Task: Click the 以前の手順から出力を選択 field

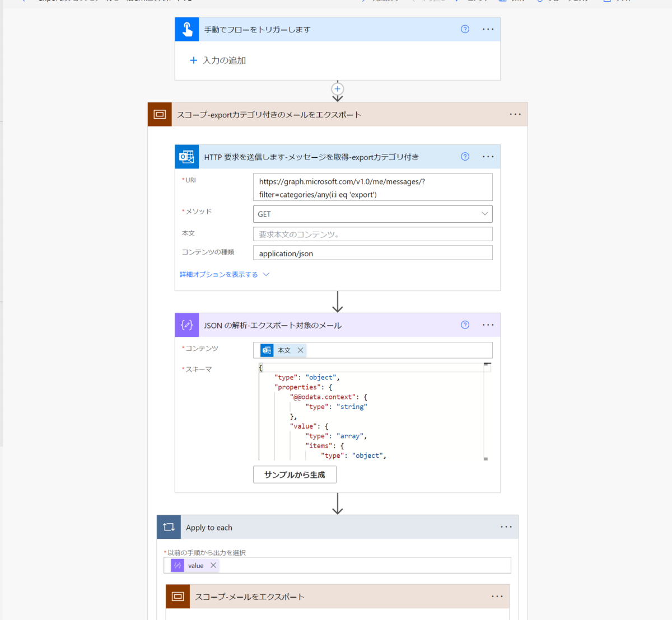Action: pyautogui.click(x=337, y=565)
